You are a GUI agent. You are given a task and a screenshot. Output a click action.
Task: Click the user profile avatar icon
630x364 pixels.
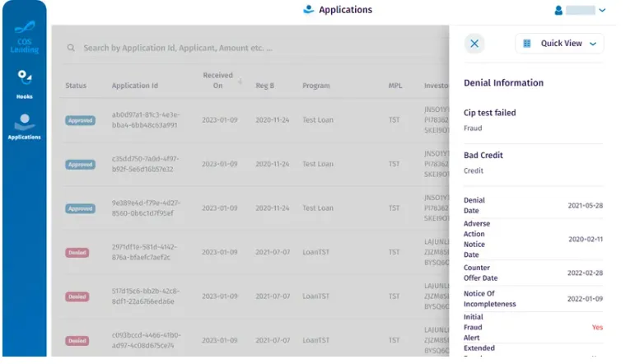click(x=558, y=10)
